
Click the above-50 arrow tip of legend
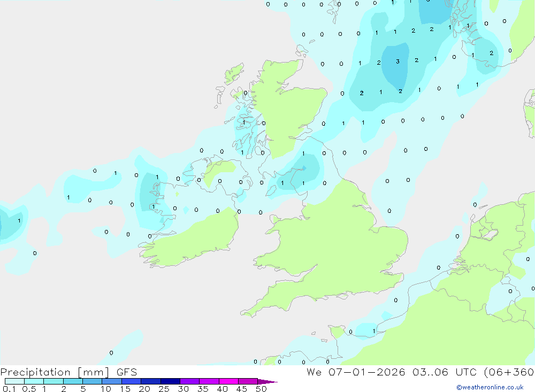click(x=267, y=381)
